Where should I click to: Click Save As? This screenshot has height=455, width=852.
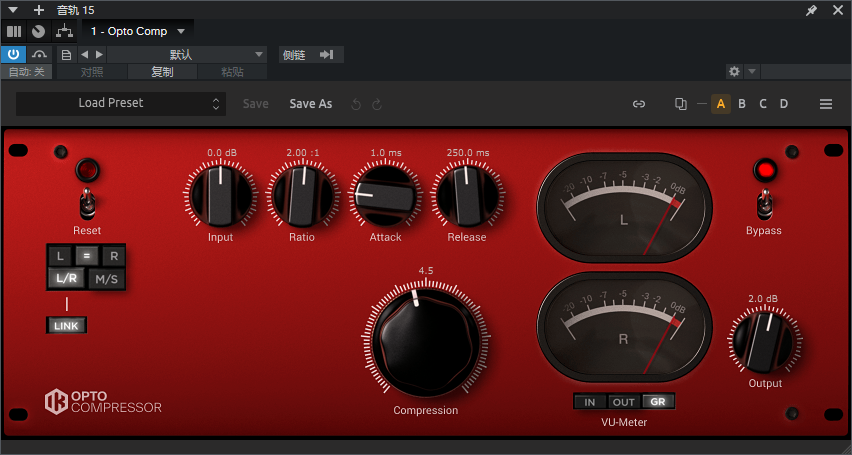311,104
